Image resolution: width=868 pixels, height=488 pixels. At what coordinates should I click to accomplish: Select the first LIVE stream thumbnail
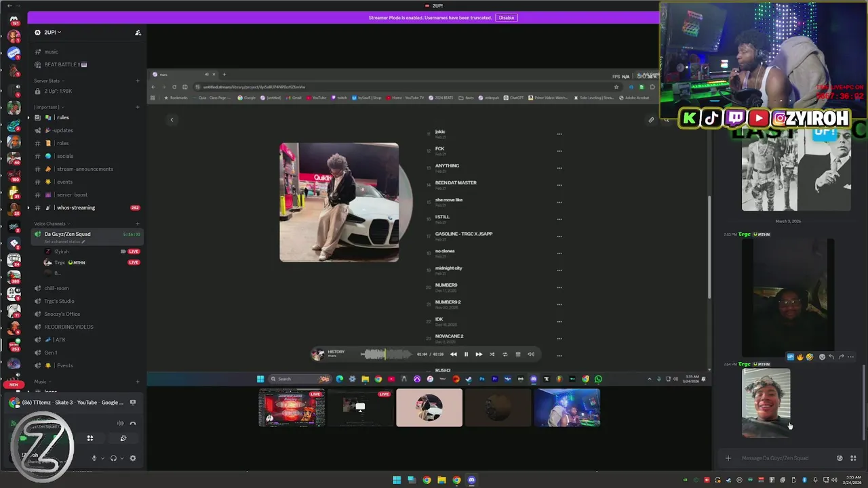point(292,407)
